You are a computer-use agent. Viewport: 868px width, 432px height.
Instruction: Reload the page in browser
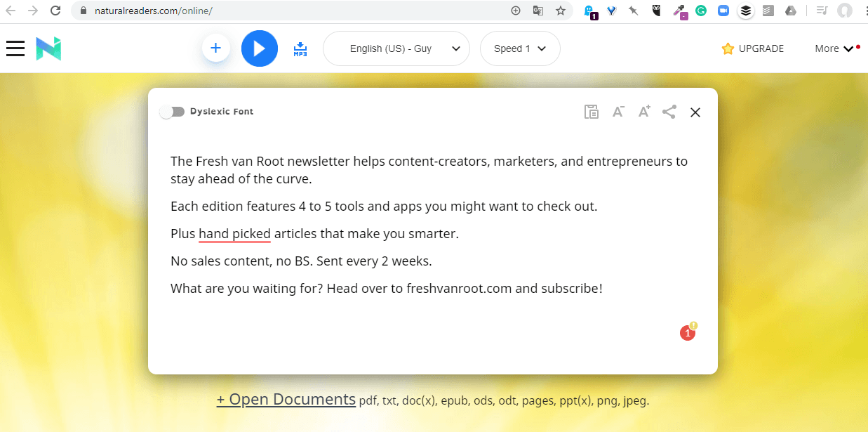55,11
